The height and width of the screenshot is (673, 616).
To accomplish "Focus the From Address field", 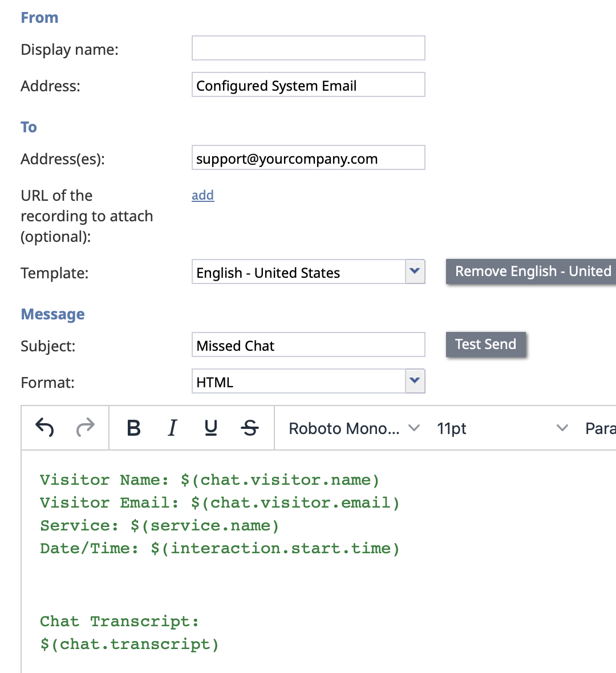I will click(308, 84).
